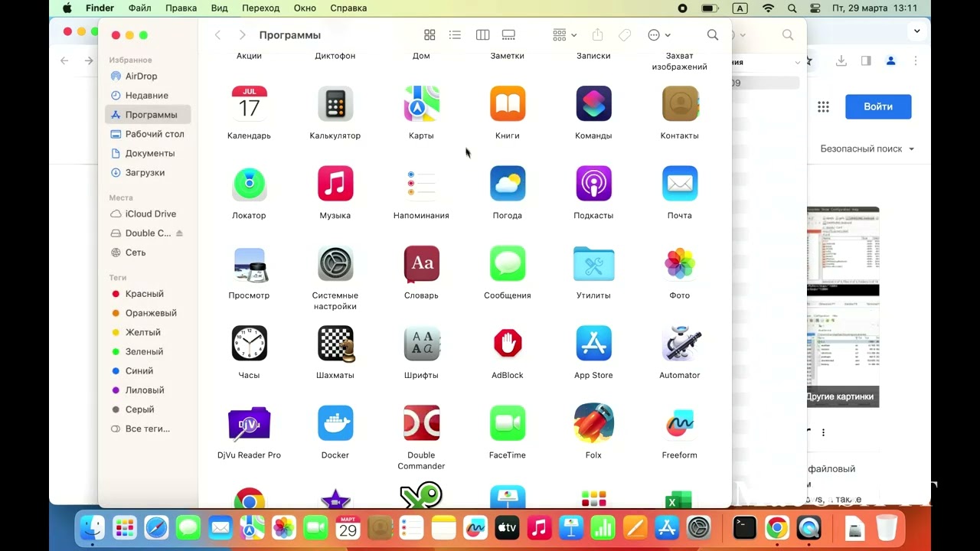Screen dimensions: 980x551
Task: Open the Погода app icon
Action: pos(508,184)
